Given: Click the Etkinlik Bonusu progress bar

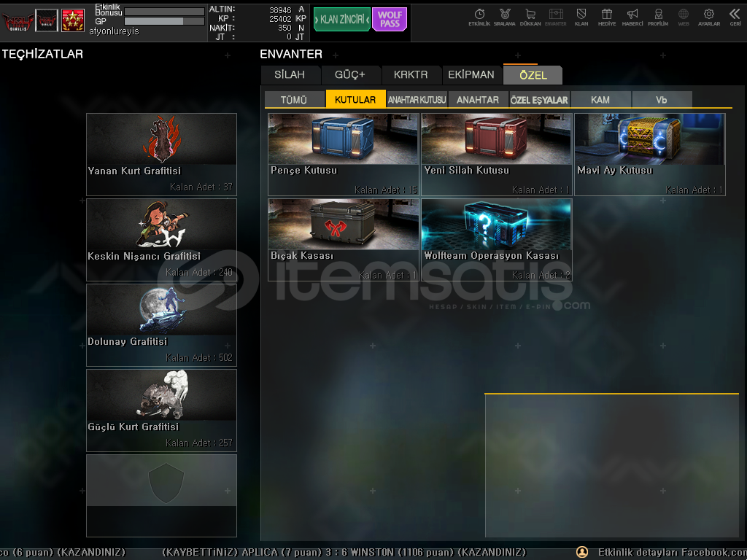Looking at the screenshot, I should point(164,12).
